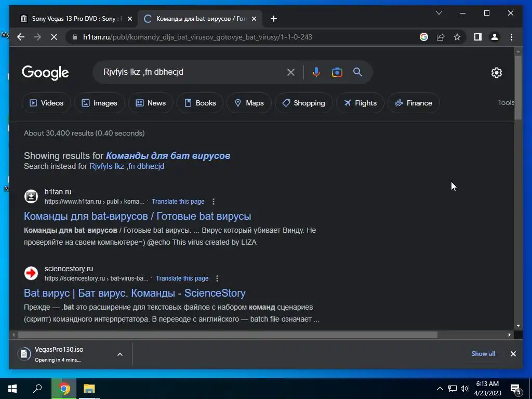Open Chrome tab search dropdown

tap(438, 13)
